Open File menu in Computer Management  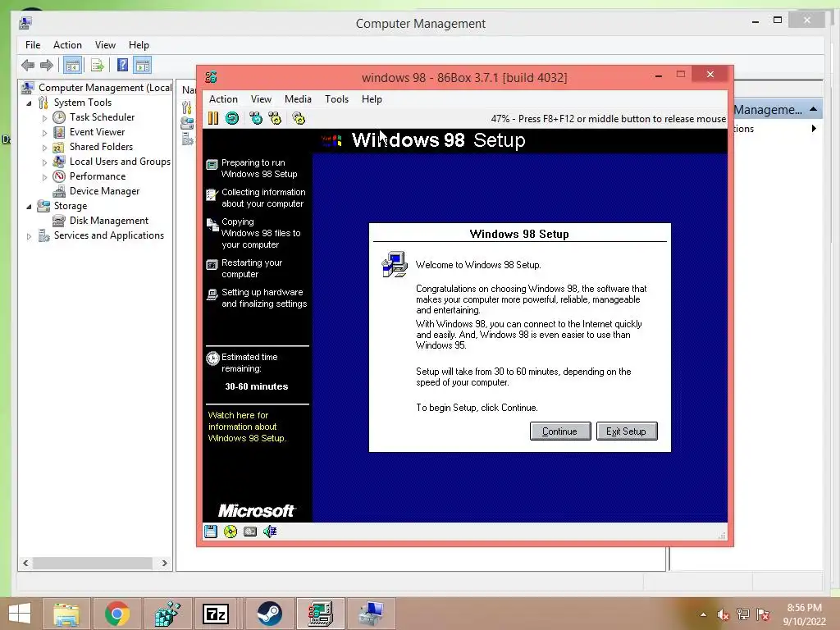33,45
